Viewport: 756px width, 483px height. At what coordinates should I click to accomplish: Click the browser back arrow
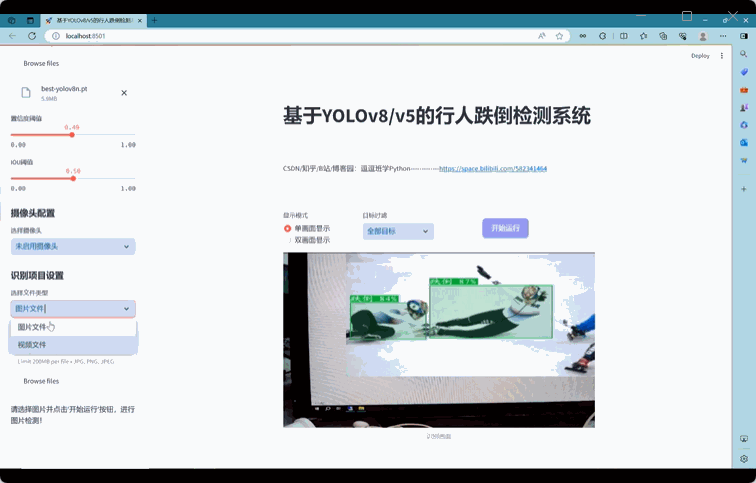click(x=13, y=36)
